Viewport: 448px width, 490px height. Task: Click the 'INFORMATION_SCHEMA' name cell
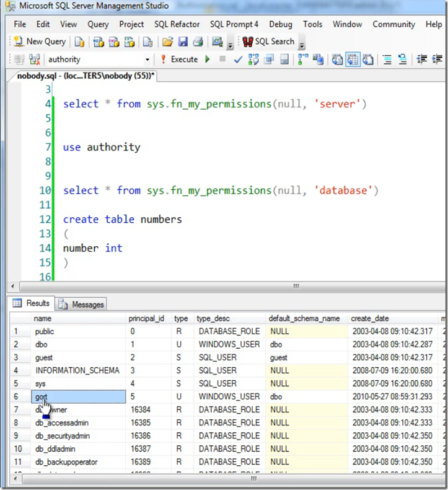pos(78,371)
